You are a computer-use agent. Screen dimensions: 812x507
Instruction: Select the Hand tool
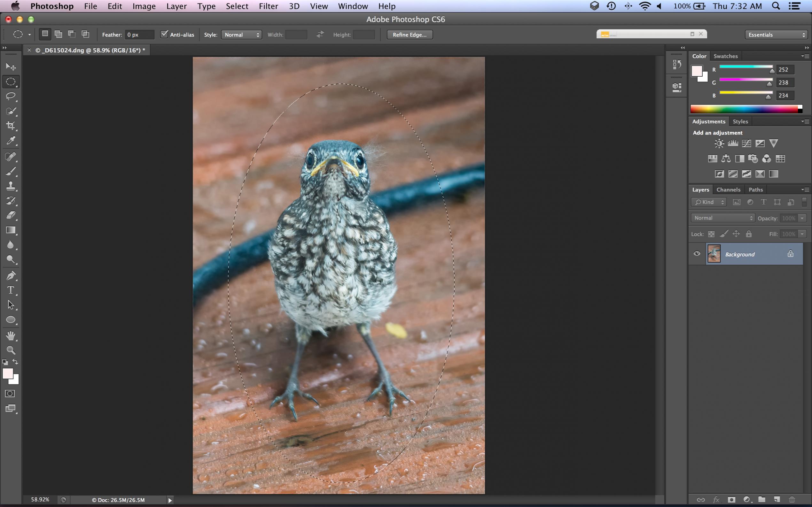(11, 336)
